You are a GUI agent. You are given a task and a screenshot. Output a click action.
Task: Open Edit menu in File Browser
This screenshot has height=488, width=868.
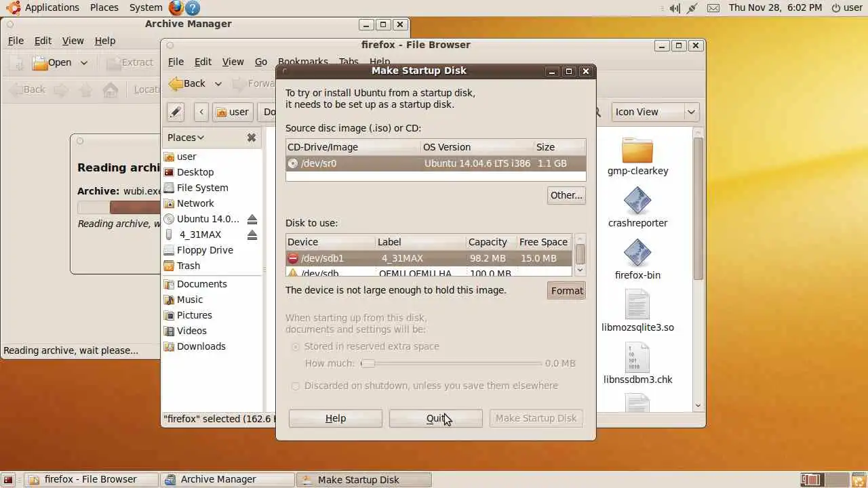point(203,62)
